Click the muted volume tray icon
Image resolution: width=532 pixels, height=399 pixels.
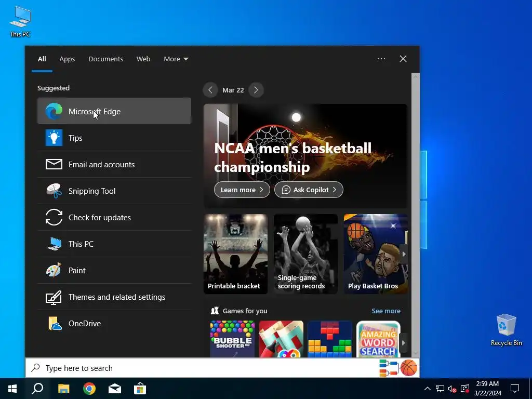click(453, 389)
